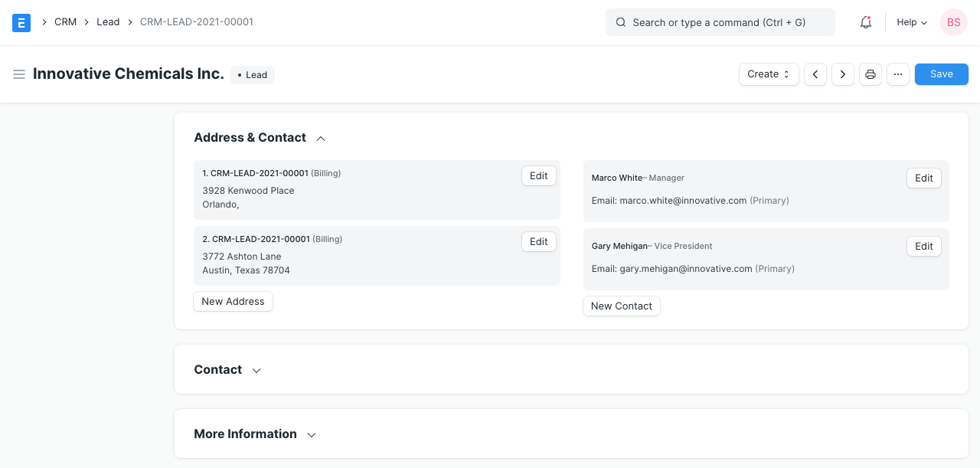The image size is (980, 468).
Task: Expand the More Information section
Action: click(312, 434)
